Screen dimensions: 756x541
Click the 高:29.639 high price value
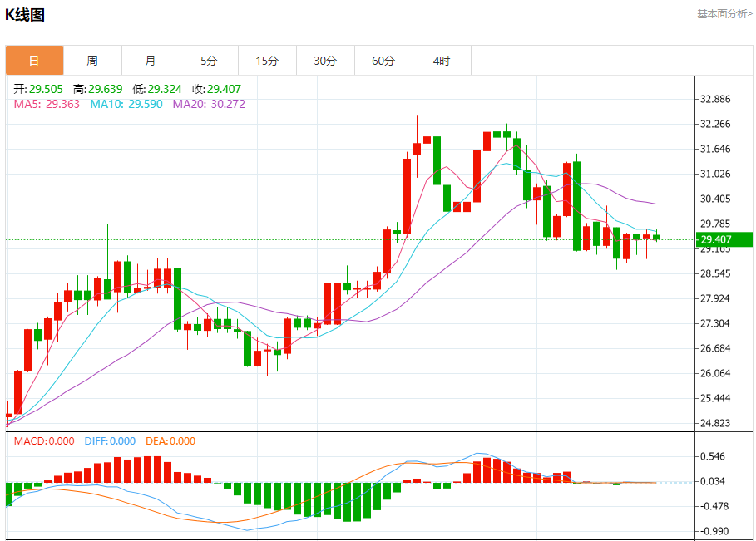pos(98,89)
